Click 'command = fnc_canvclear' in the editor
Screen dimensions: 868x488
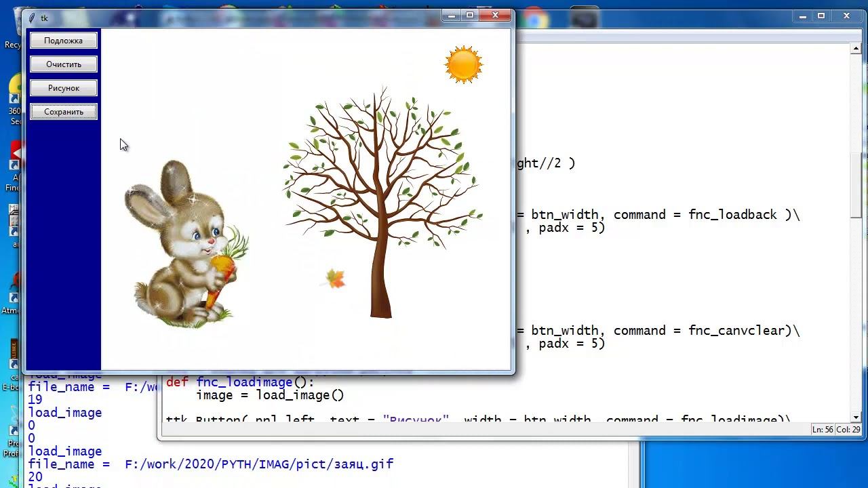[x=699, y=331]
